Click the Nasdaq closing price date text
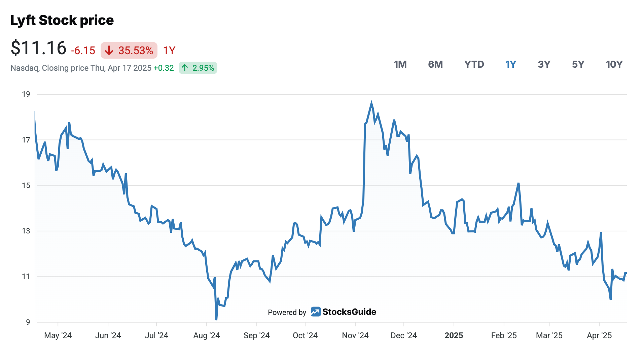Image resolution: width=644 pixels, height=351 pixels. pos(81,68)
